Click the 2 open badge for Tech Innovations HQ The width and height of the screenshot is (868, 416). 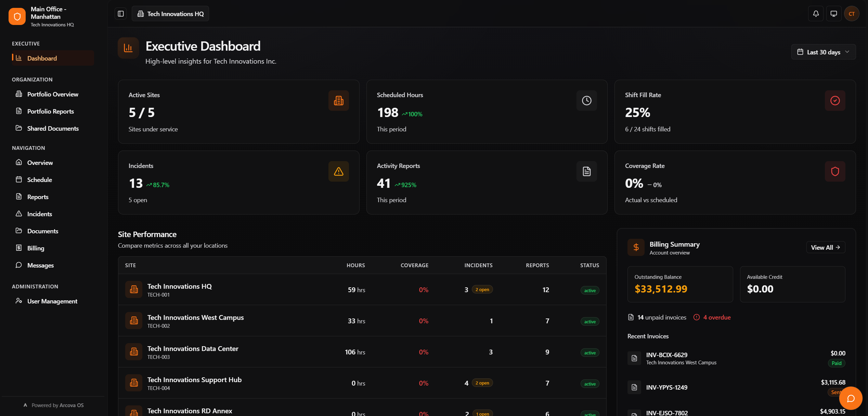point(482,290)
